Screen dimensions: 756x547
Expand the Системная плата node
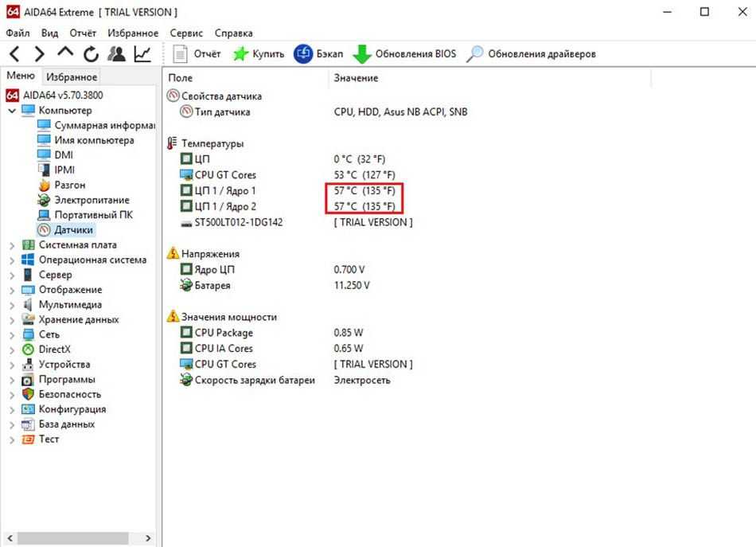[12, 245]
